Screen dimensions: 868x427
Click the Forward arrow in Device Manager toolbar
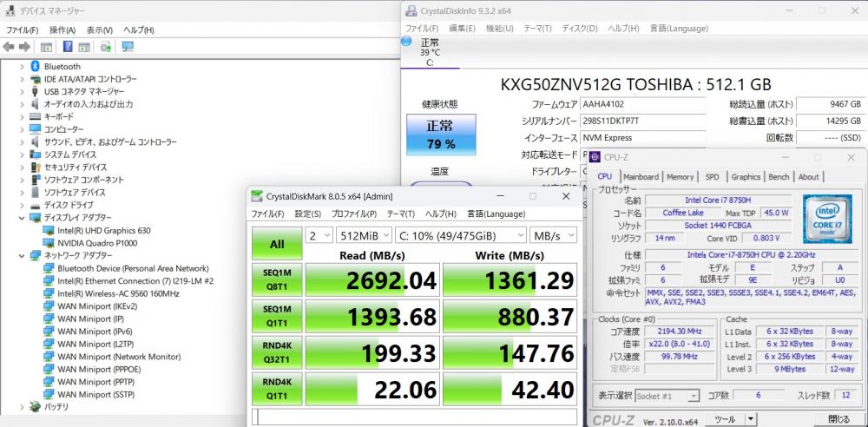(x=24, y=47)
